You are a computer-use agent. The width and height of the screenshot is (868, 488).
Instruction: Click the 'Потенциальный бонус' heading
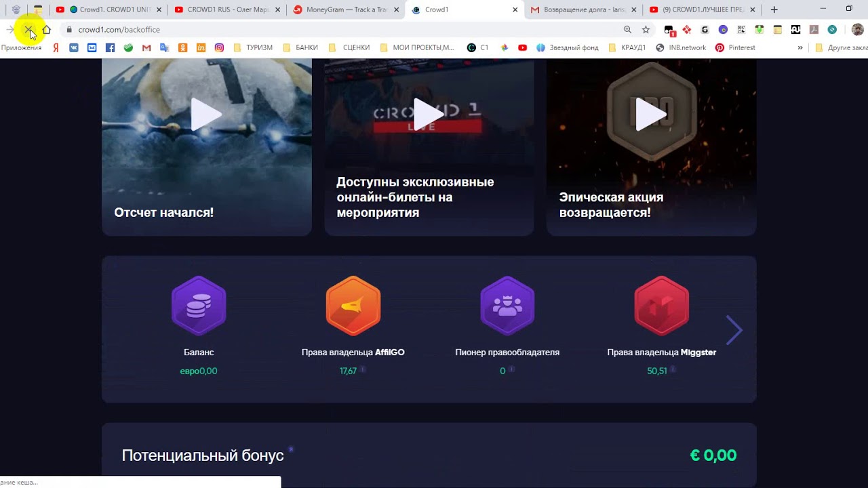click(203, 455)
